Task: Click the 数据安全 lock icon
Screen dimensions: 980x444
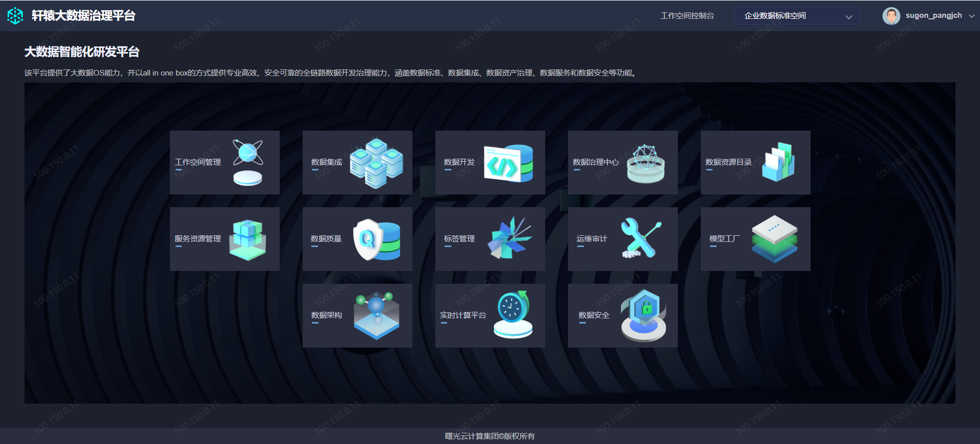Action: point(644,315)
